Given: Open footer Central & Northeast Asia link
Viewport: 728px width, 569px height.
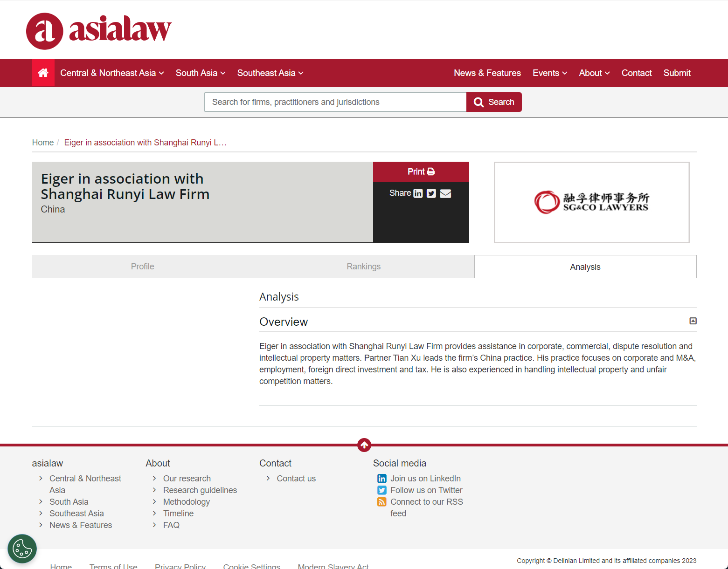Looking at the screenshot, I should coord(85,484).
